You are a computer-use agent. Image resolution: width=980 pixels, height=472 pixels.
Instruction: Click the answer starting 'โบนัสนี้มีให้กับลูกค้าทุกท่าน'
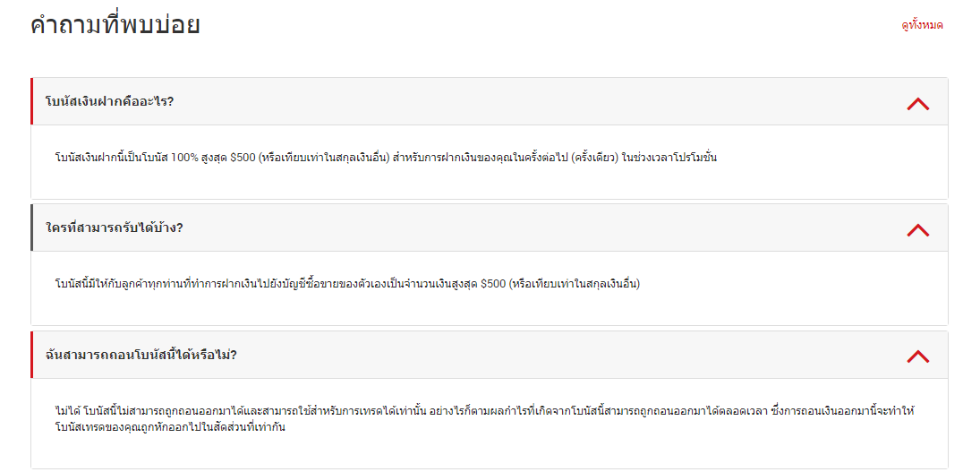coord(347,285)
